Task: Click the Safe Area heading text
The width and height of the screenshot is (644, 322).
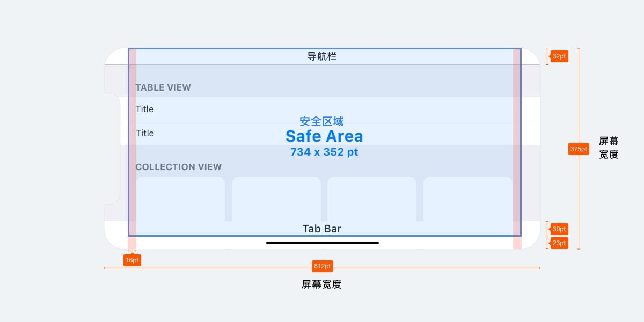Action: click(x=324, y=136)
